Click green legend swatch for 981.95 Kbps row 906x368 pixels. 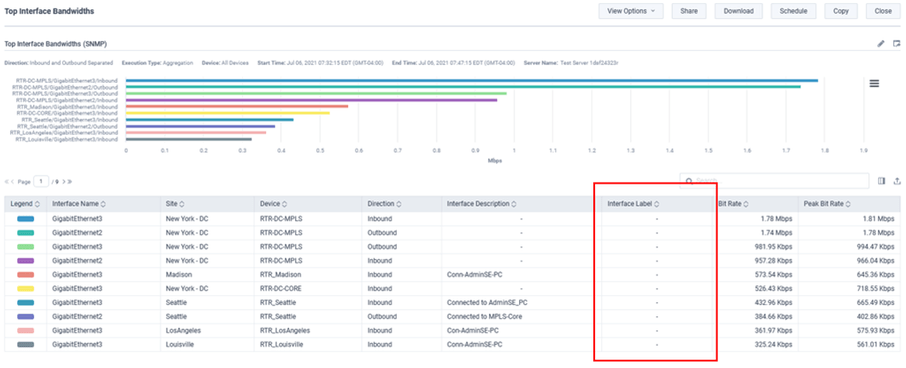pos(25,247)
